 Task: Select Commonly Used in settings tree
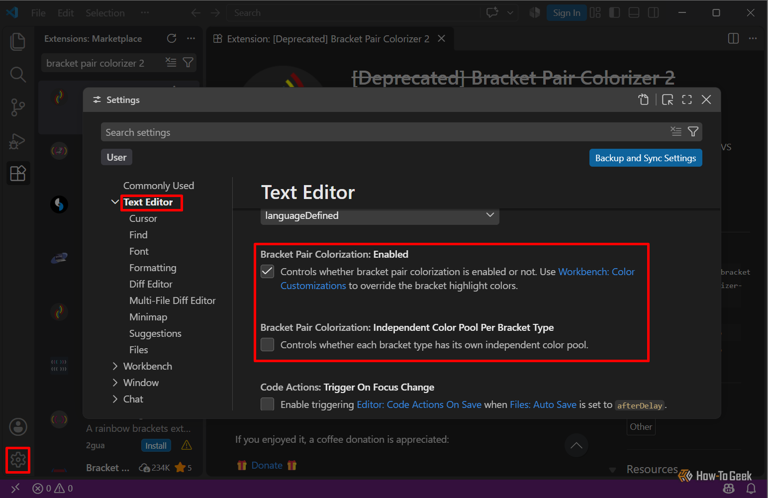159,186
